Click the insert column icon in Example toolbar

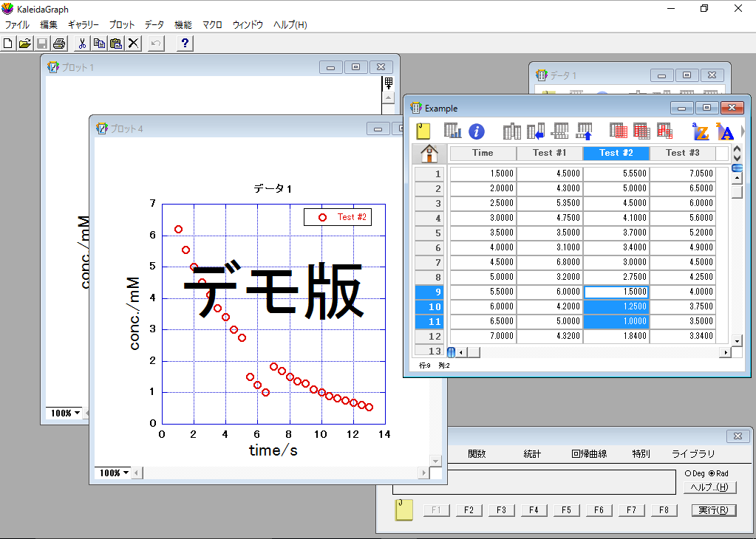point(511,131)
